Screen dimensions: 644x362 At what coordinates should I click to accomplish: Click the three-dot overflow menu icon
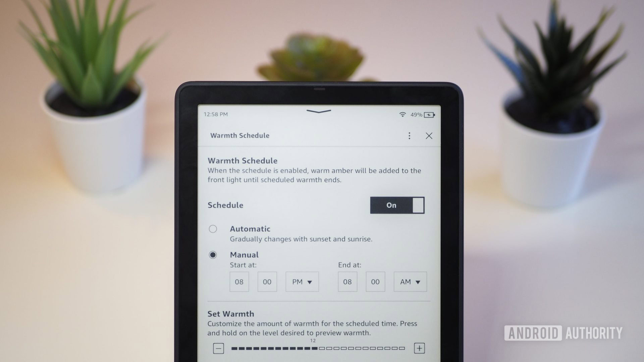click(409, 136)
